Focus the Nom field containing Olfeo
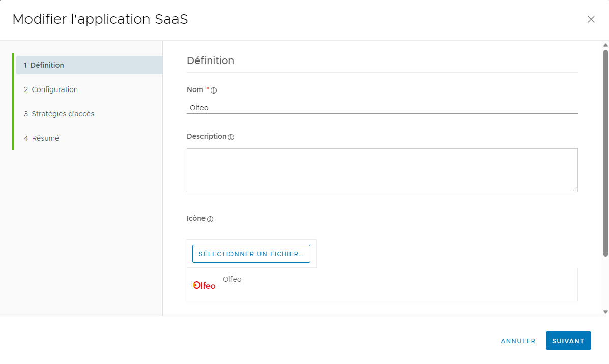The image size is (609, 364). pos(382,108)
